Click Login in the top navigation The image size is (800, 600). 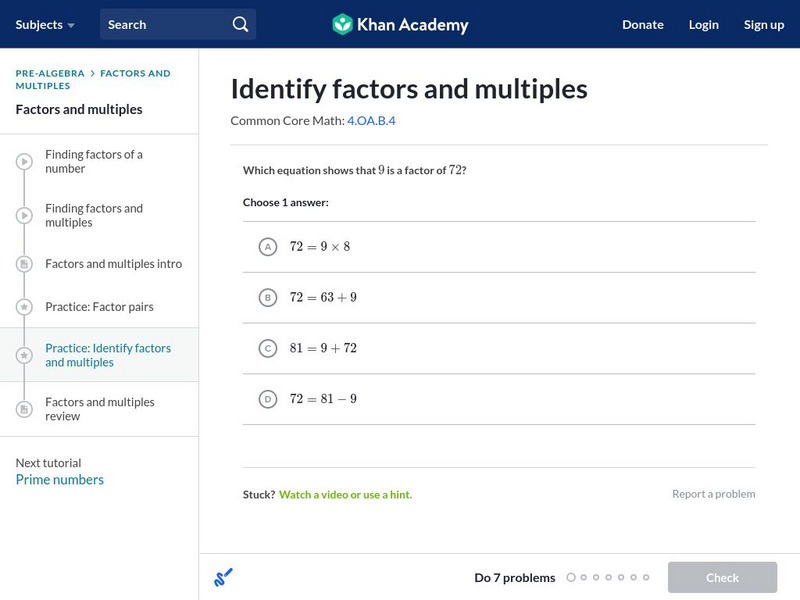point(704,24)
